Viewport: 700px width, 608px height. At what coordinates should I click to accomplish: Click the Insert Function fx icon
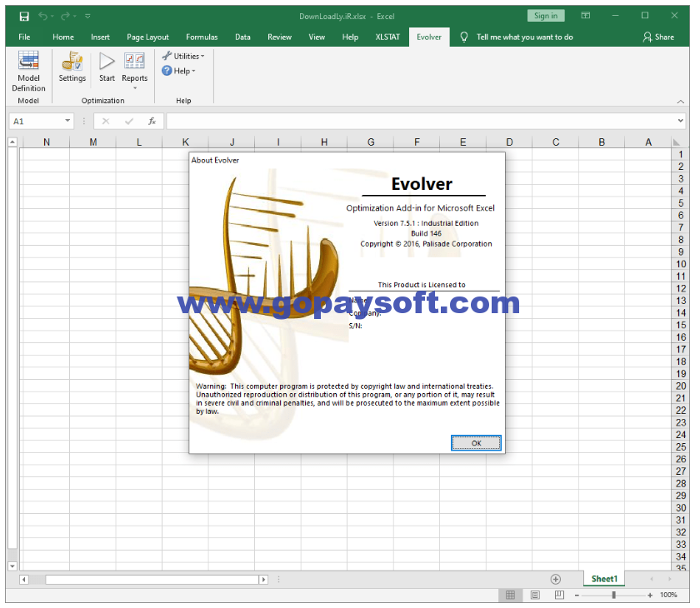[x=152, y=122]
